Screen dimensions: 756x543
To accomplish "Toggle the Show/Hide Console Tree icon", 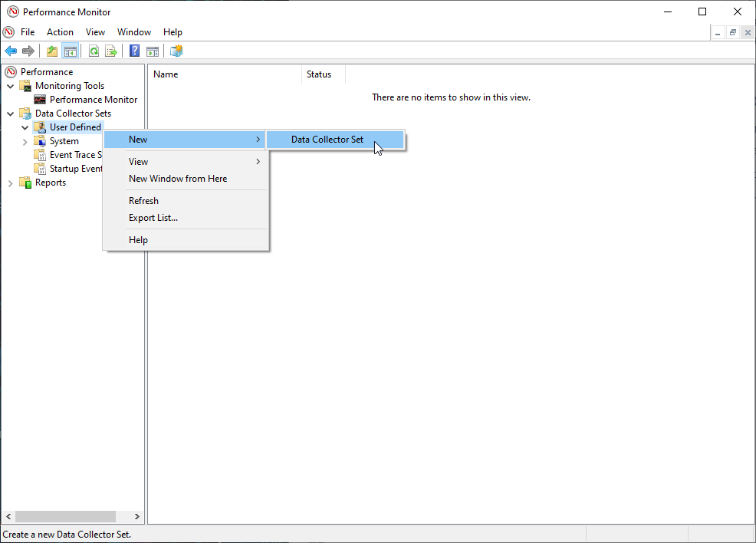I will coord(70,51).
